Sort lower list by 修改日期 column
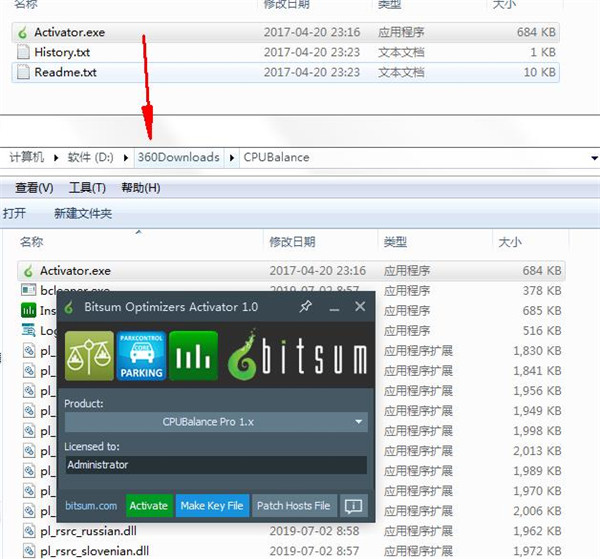This screenshot has width=600, height=559. [x=292, y=242]
